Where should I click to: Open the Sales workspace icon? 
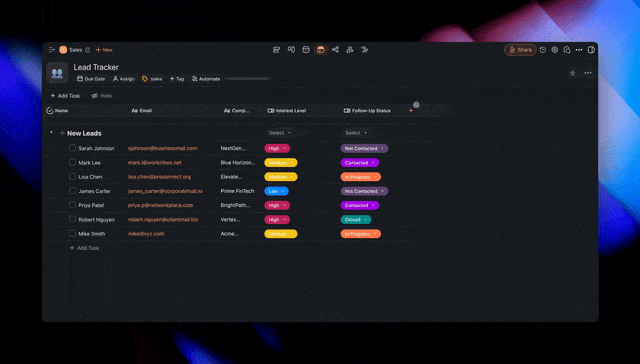[x=63, y=50]
